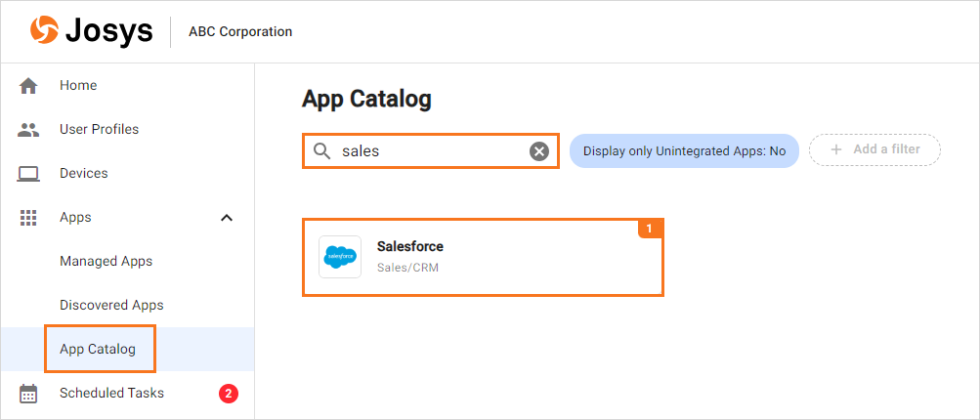Screen dimensions: 980x420
Task: Click the search field containing 'sales'
Action: pyautogui.click(x=430, y=151)
